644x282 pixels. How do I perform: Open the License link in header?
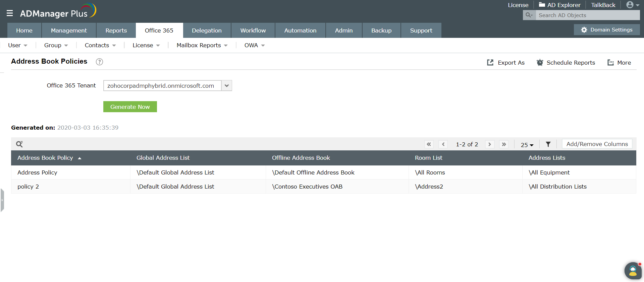point(518,5)
